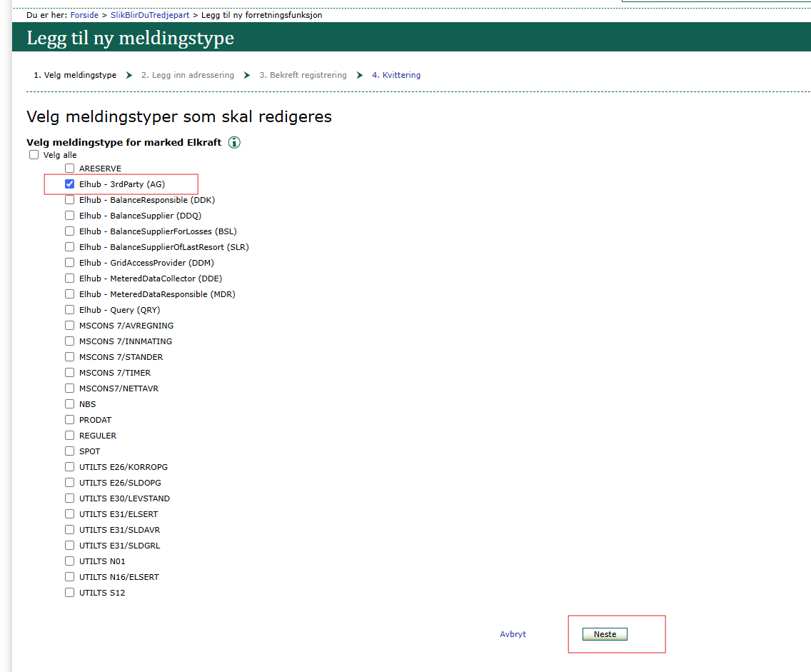Click the Neste button
This screenshot has height=672, width=811.
[x=605, y=634]
